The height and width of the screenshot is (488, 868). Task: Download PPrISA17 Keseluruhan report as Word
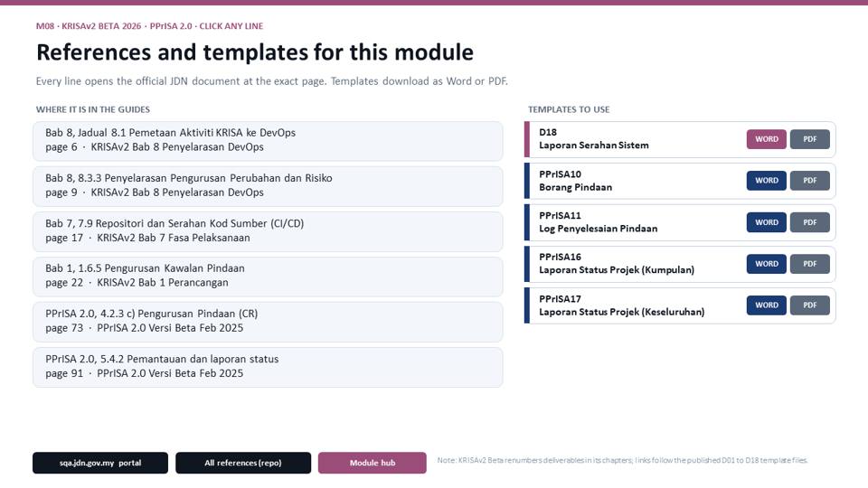766,305
